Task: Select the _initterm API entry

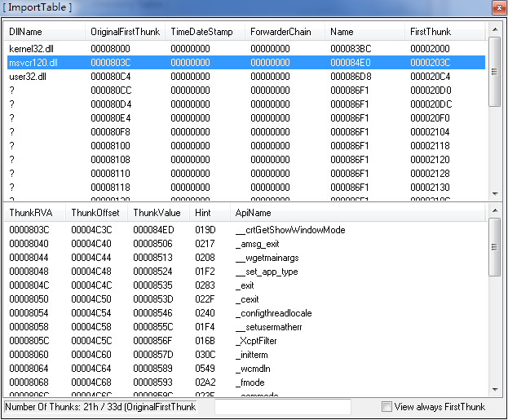Action: pyautogui.click(x=253, y=355)
